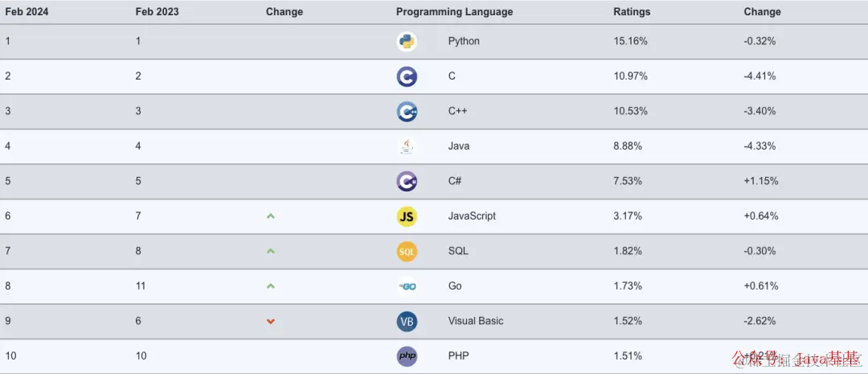Click green up arrow in Go row
The width and height of the screenshot is (868, 374).
coord(271,286)
